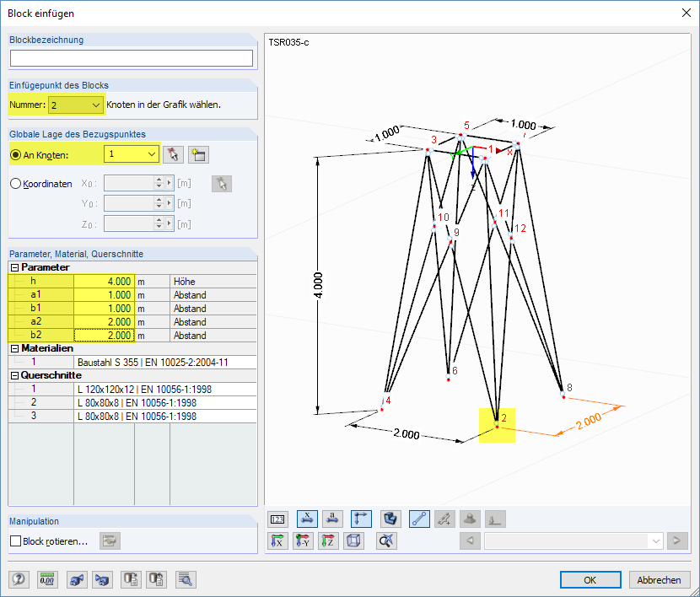Click the Abbrechen button
The image size is (700, 597).
point(660,579)
